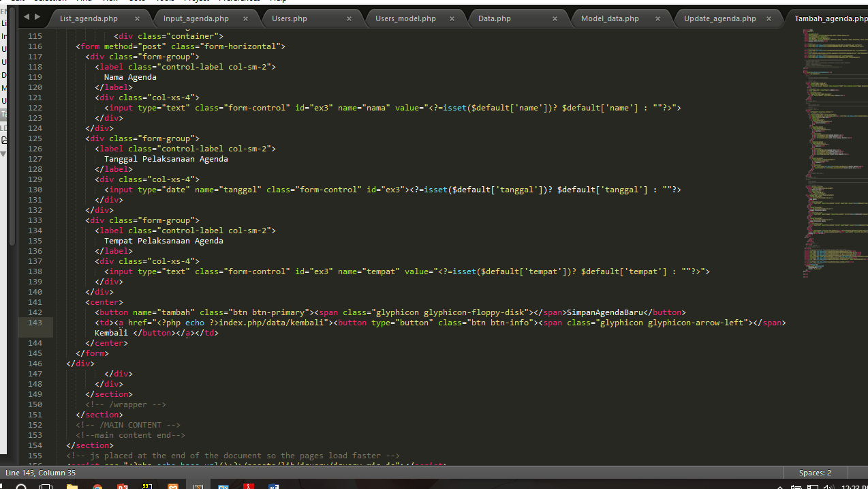Click the <center> opening tag on line 141

[x=104, y=302]
